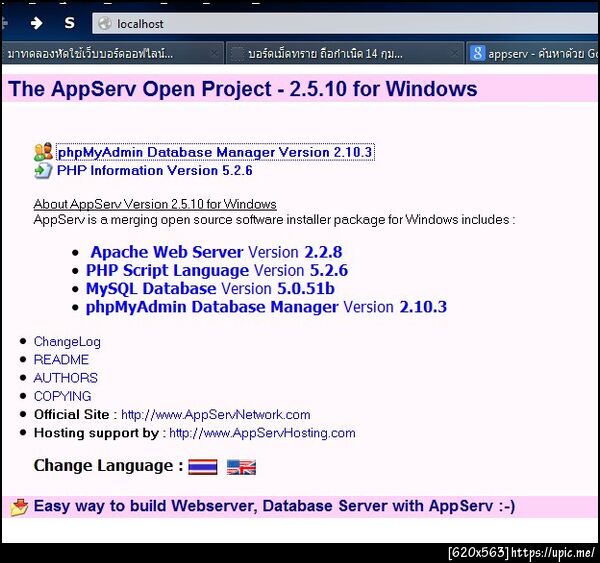Close the บอร์ดเม็ดทราย tab
Screen dimensions: 600x563
coord(454,53)
